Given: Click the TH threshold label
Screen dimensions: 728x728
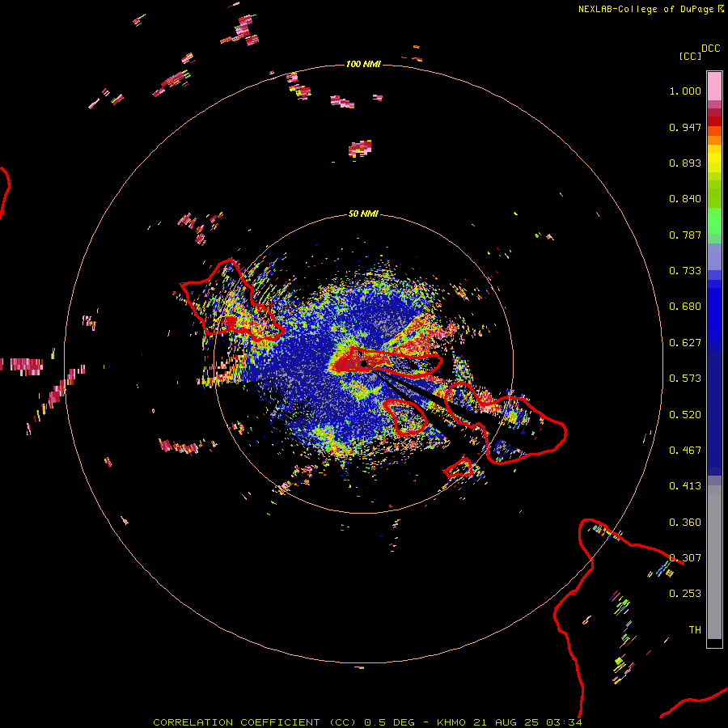Looking at the screenshot, I should coord(695,630).
